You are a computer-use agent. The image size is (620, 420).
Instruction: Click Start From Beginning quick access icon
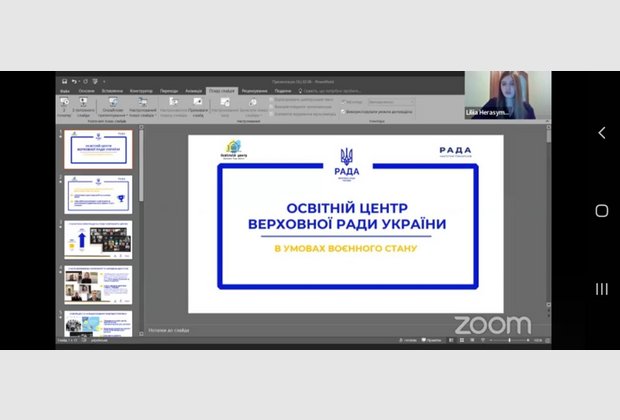[95, 81]
